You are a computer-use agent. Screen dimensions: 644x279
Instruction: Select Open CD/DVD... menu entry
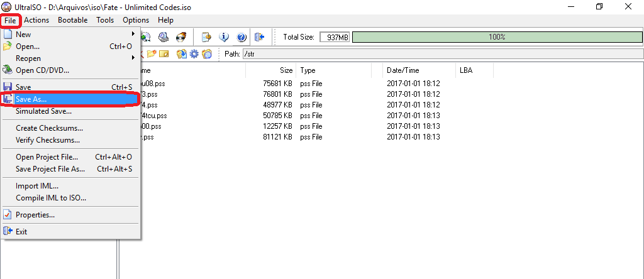point(42,70)
